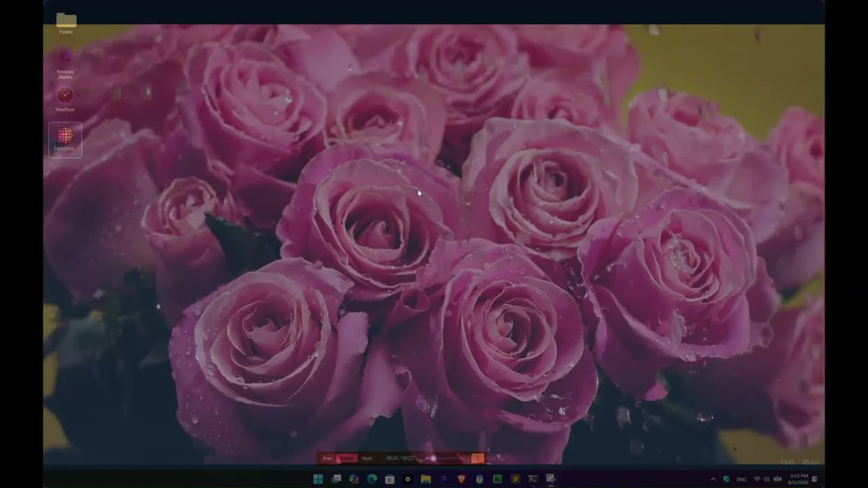Viewport: 868px width, 488px height.
Task: Click the Prev button on player bar
Action: [327, 458]
